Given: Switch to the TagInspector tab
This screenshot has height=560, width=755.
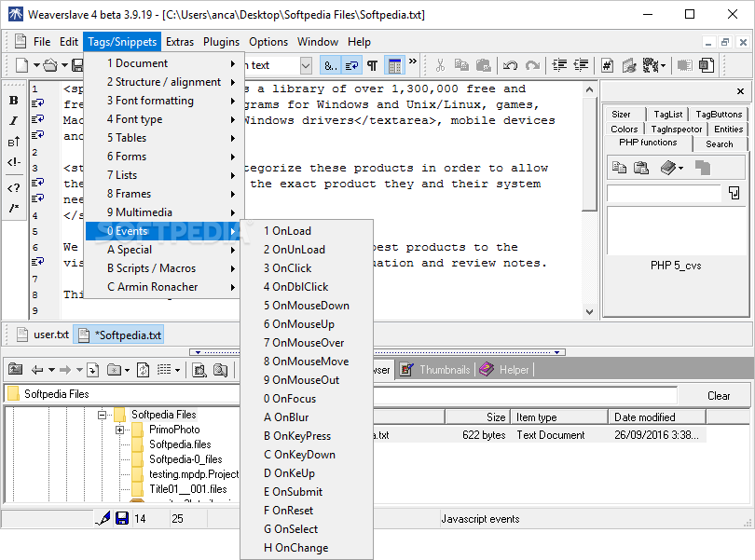Looking at the screenshot, I should (676, 129).
